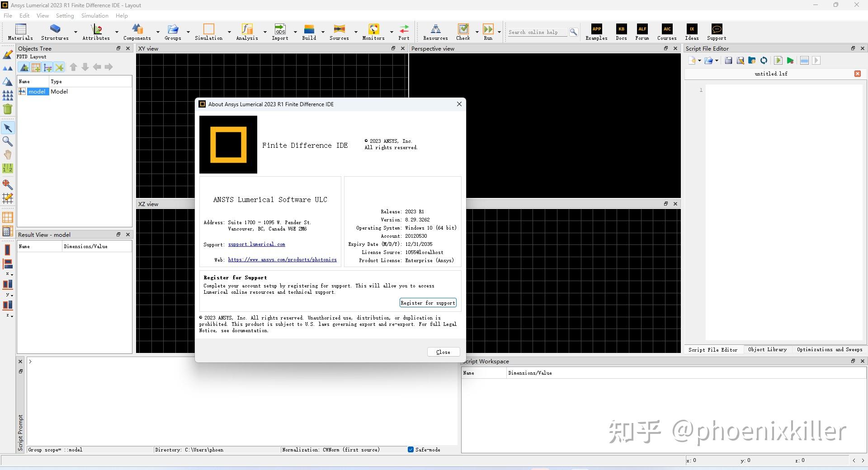Open the Structures dropdown arrow

[75, 33]
